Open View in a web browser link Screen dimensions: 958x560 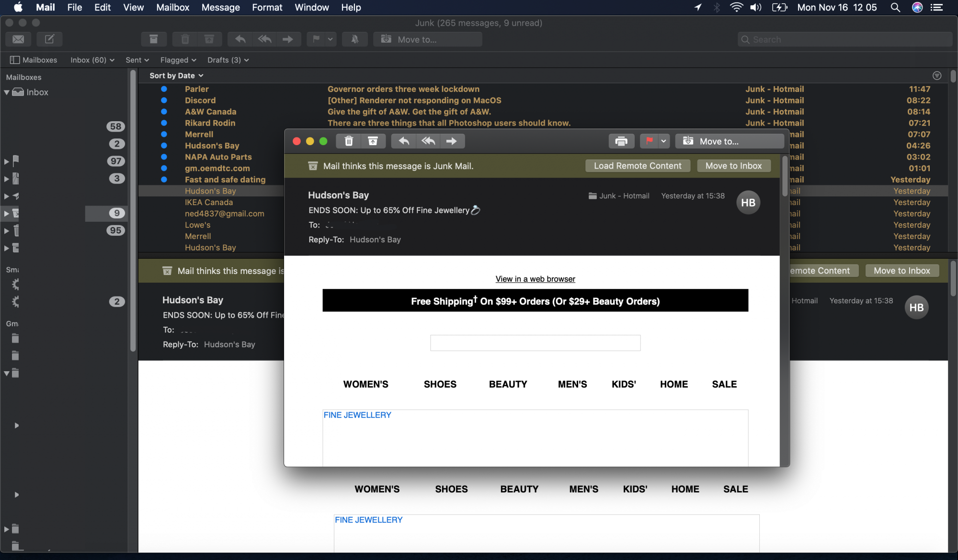pyautogui.click(x=535, y=279)
